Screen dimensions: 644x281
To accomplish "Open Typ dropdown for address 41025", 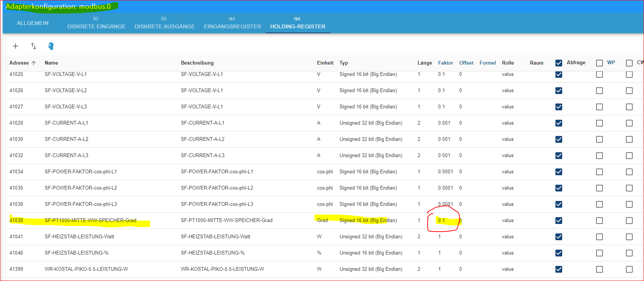I will point(368,74).
